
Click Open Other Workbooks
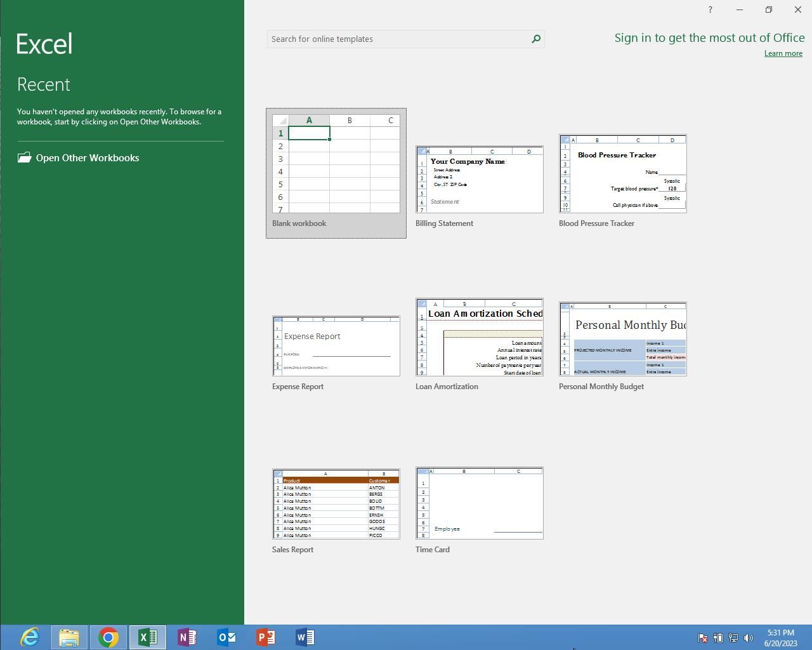(x=88, y=157)
